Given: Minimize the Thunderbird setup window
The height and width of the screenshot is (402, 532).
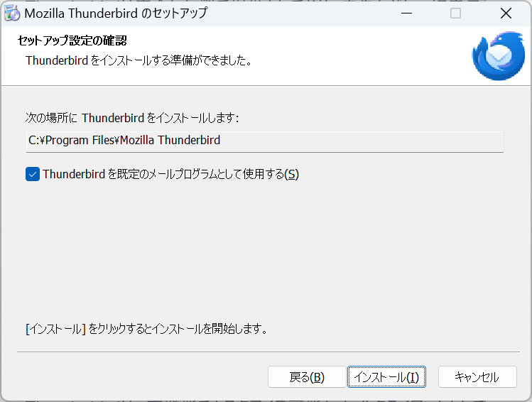Looking at the screenshot, I should [x=406, y=13].
